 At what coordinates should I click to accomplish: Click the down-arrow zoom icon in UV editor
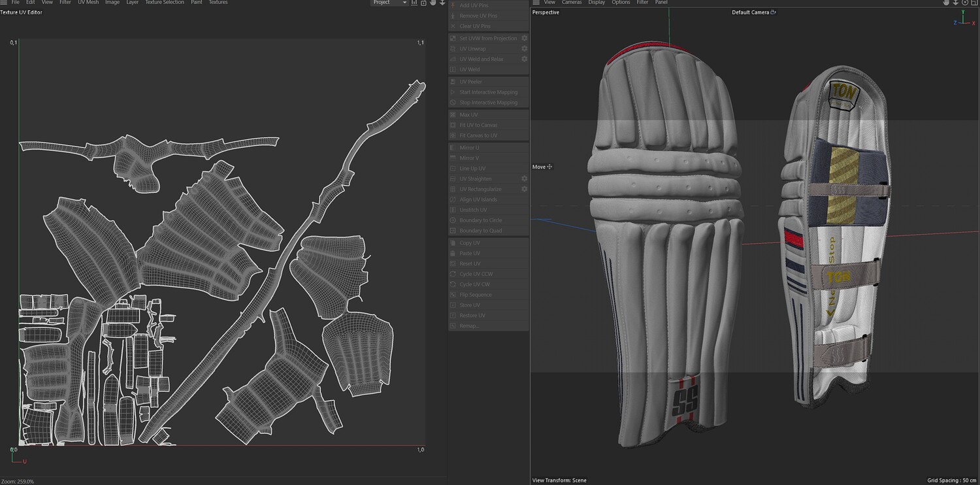(442, 3)
